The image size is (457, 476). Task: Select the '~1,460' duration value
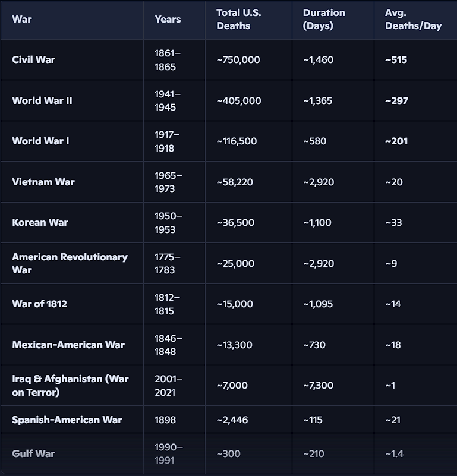(x=318, y=60)
